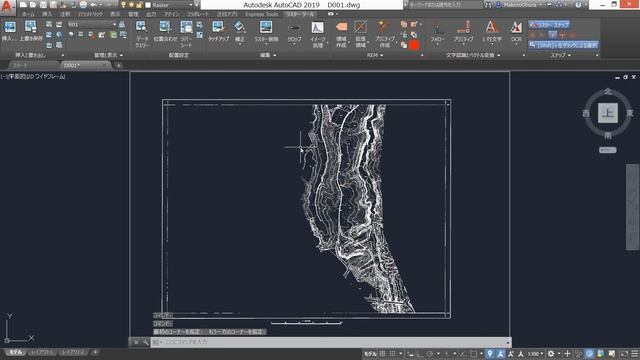The height and width of the screenshot is (360, 640).
Task: Toggle hardware acceleration icon in status bar
Action: [589, 354]
